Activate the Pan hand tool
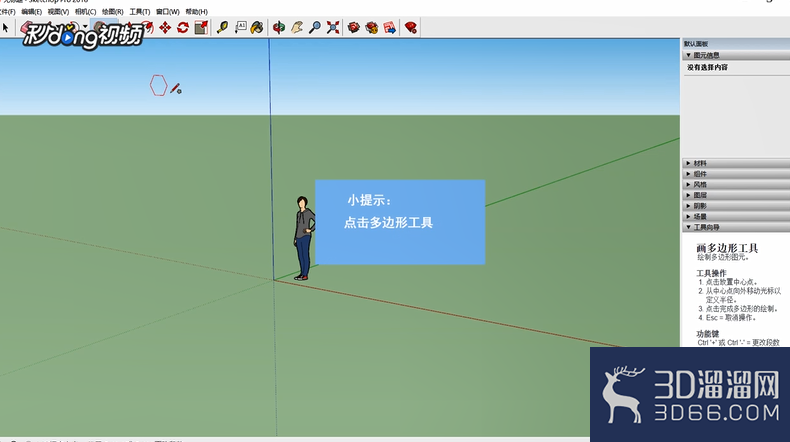This screenshot has height=442, width=790. (x=297, y=27)
